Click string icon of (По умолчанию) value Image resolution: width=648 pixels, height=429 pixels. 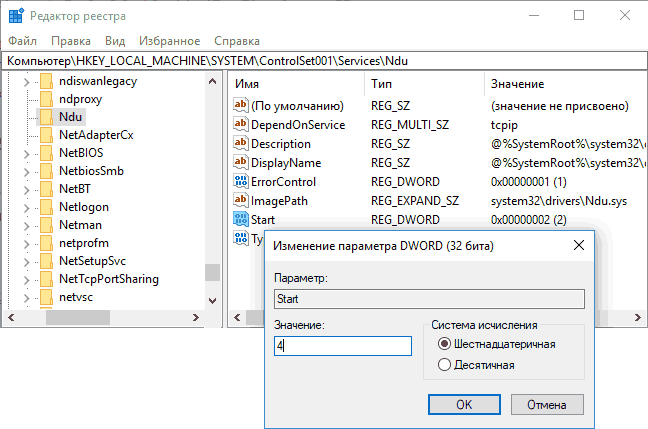click(241, 105)
